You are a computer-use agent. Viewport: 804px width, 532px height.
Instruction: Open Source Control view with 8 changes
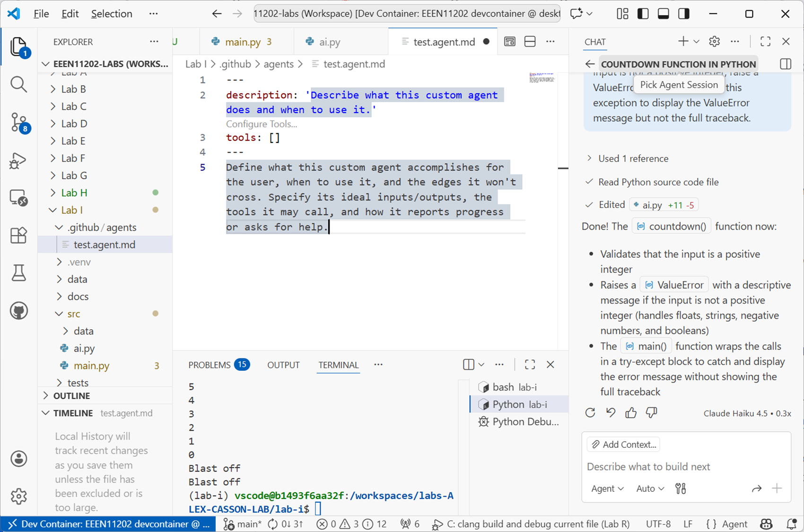click(18, 122)
